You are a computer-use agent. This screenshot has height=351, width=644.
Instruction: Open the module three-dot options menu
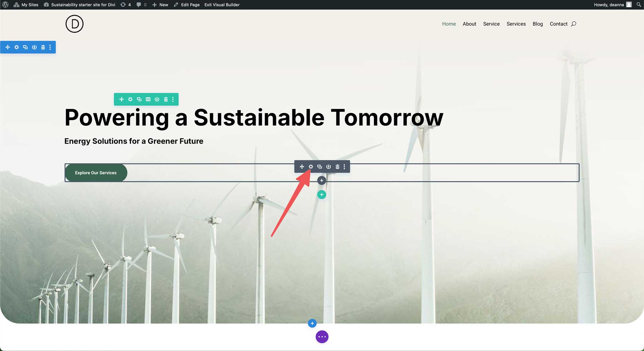pos(344,167)
